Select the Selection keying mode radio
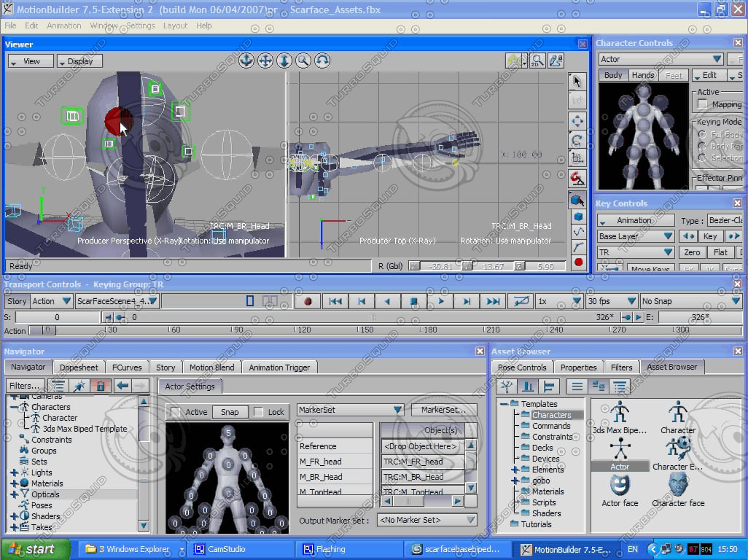Viewport: 748px width, 560px height. tap(702, 157)
